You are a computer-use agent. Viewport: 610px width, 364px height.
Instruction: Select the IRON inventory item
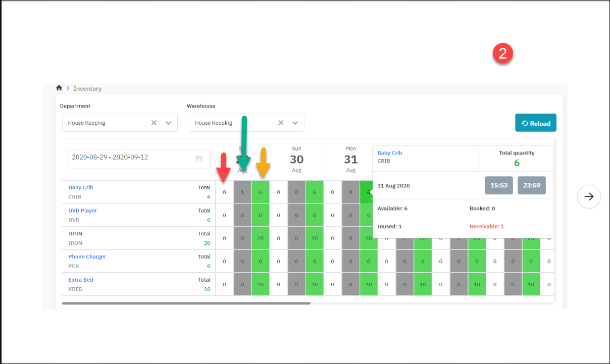click(x=75, y=234)
